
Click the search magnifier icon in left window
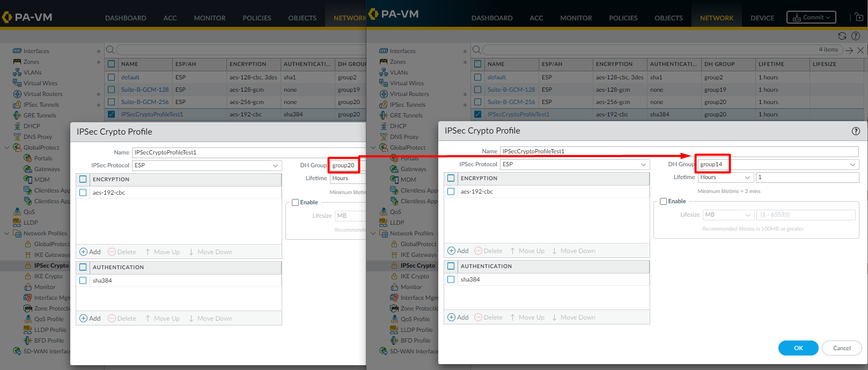click(x=110, y=50)
